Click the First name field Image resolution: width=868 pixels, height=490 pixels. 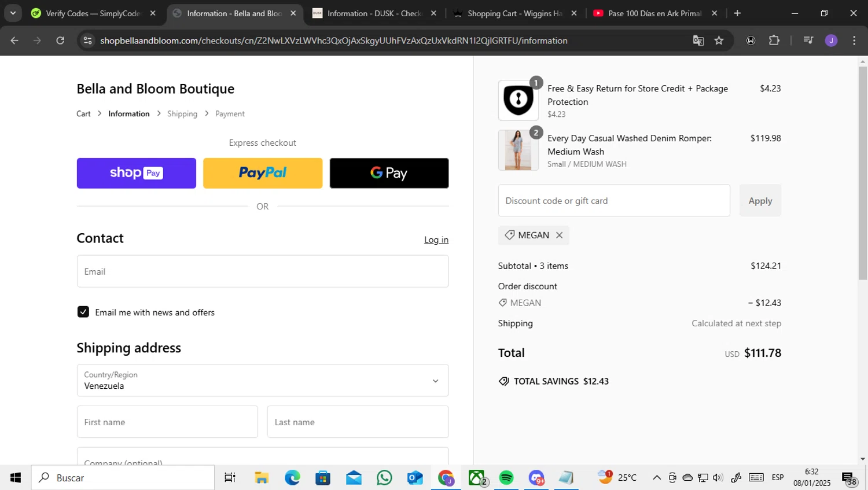point(167,422)
